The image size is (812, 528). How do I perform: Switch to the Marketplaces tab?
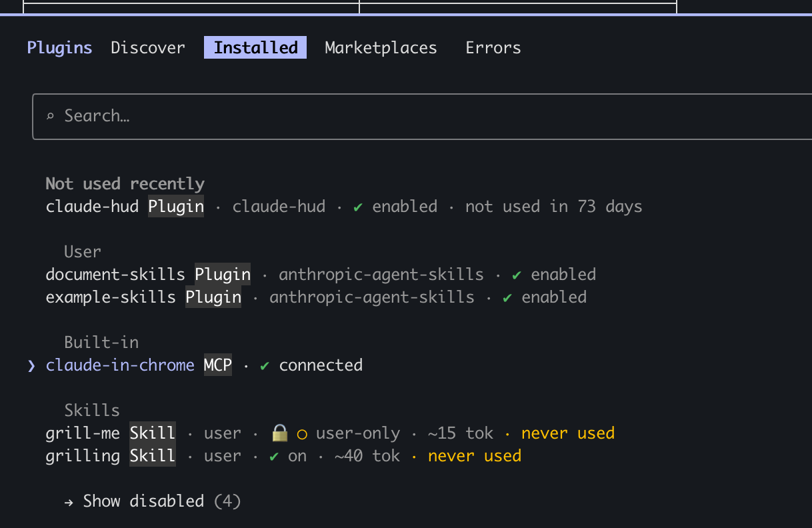381,48
